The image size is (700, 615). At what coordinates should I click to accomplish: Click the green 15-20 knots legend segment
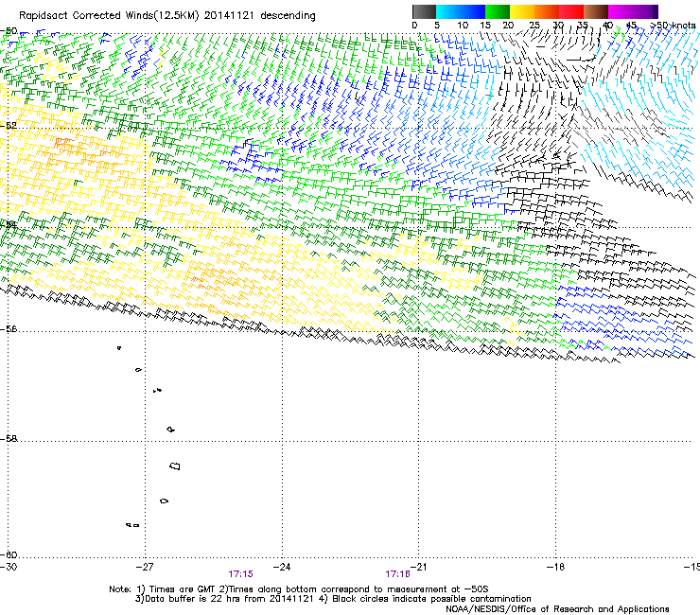(498, 11)
